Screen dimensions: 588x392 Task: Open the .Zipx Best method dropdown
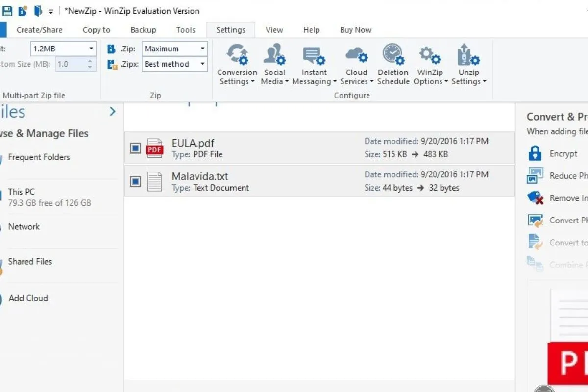202,64
